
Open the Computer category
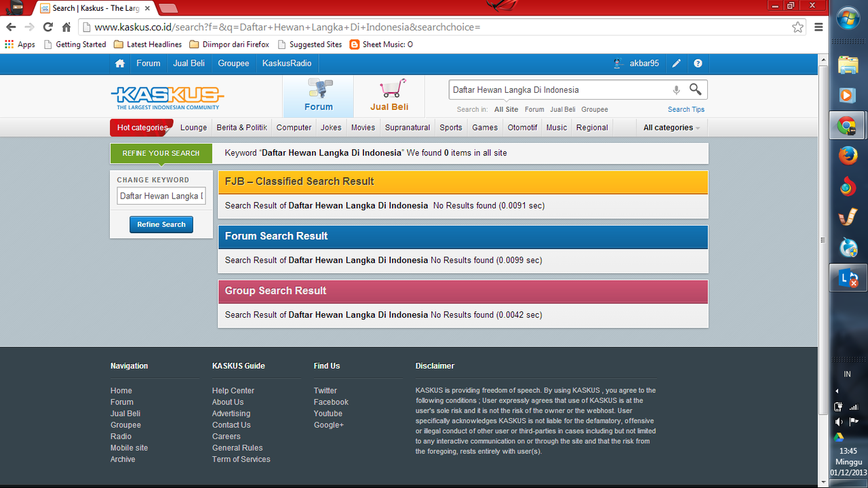(294, 127)
